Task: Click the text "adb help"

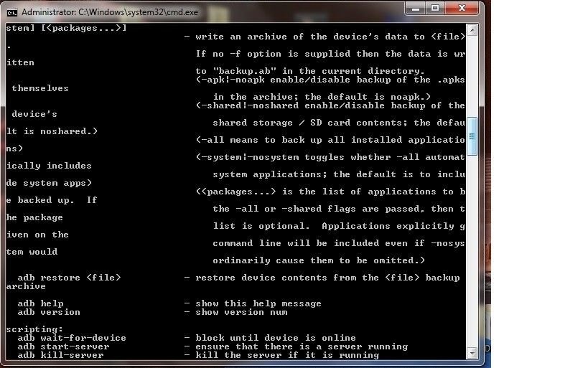Action: 40,303
